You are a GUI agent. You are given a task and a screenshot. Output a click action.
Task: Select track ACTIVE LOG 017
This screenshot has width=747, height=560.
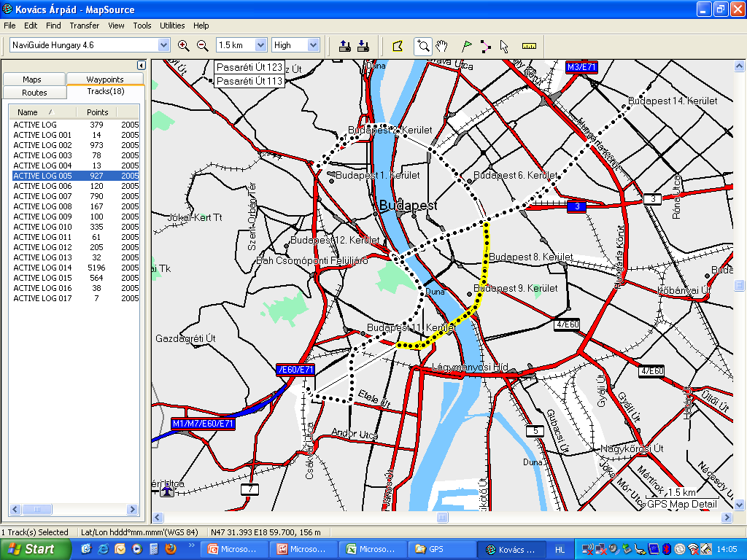tap(76, 298)
